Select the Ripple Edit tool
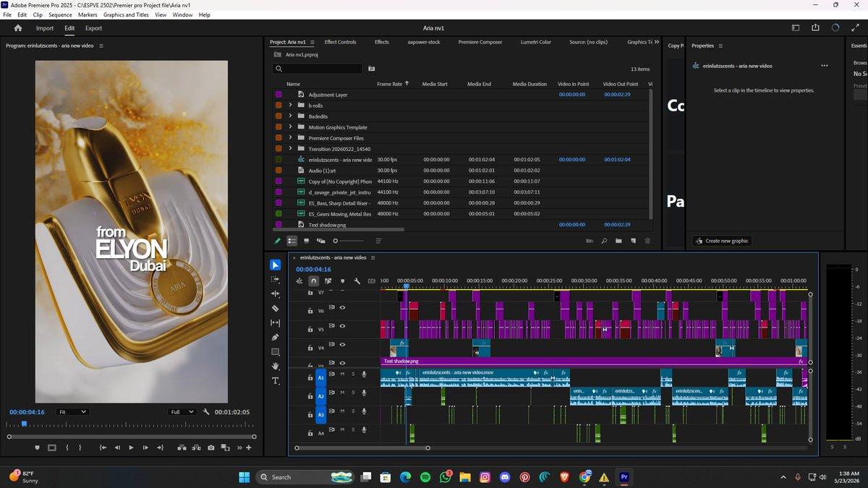The width and height of the screenshot is (868, 488). coord(275,294)
